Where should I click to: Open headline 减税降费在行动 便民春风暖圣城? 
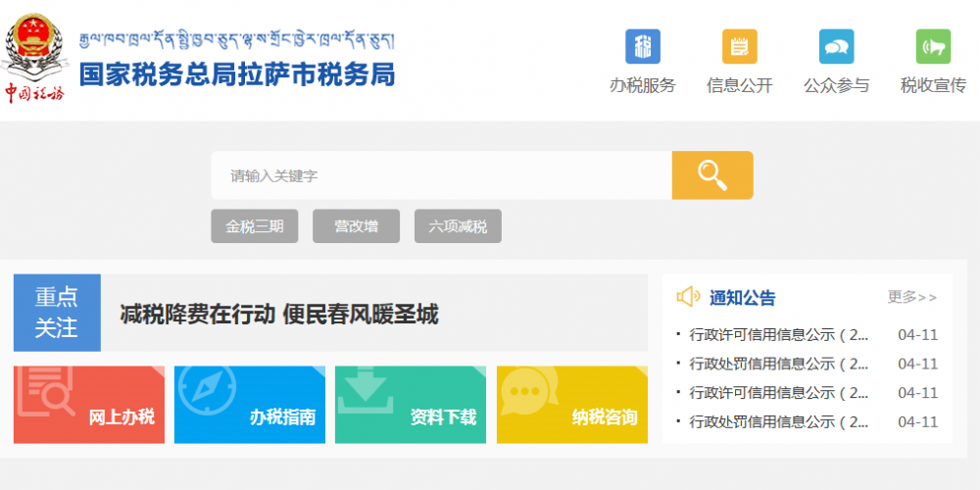pyautogui.click(x=279, y=315)
